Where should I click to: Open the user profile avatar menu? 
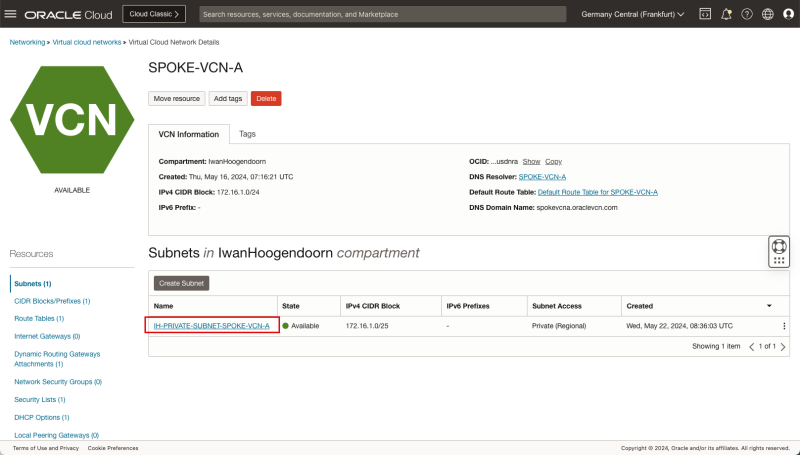point(788,15)
